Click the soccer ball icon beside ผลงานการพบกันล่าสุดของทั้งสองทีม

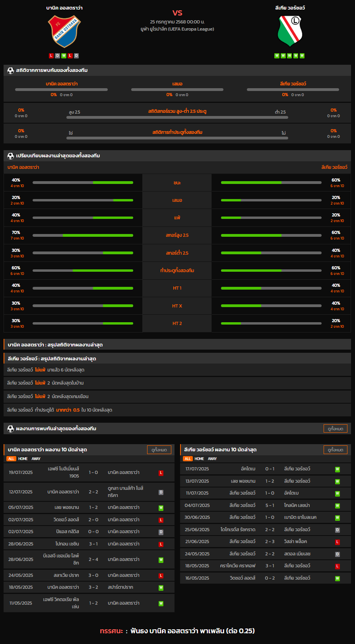[x=11, y=429]
